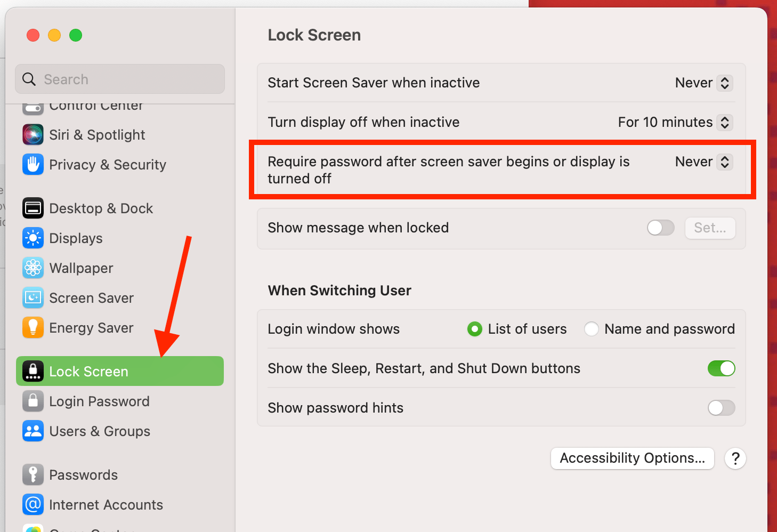Switch to Login Password settings
Image resolution: width=777 pixels, height=532 pixels.
pos(99,401)
